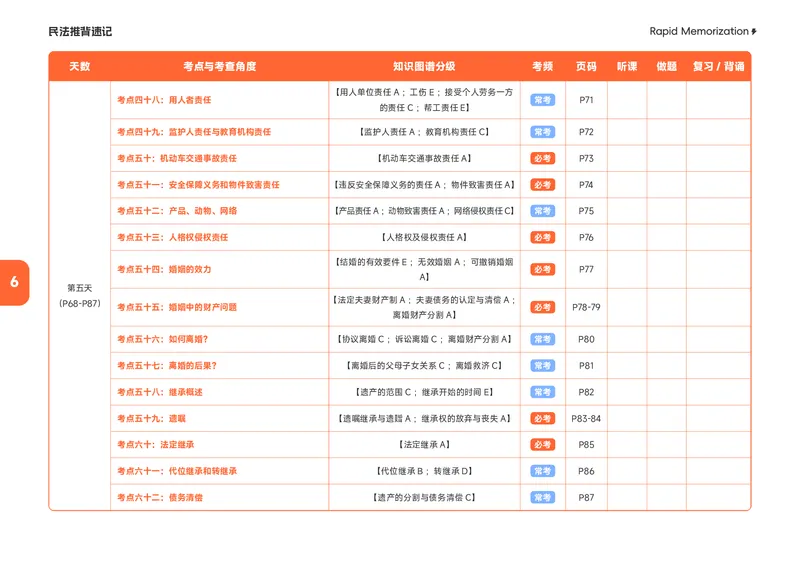Click the 听课 column header

pos(627,66)
